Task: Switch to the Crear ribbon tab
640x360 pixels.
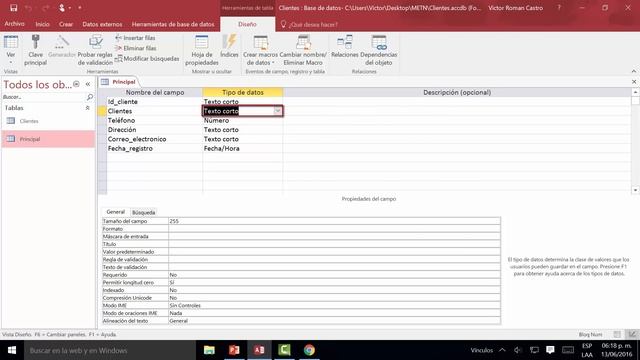Action: tap(66, 24)
